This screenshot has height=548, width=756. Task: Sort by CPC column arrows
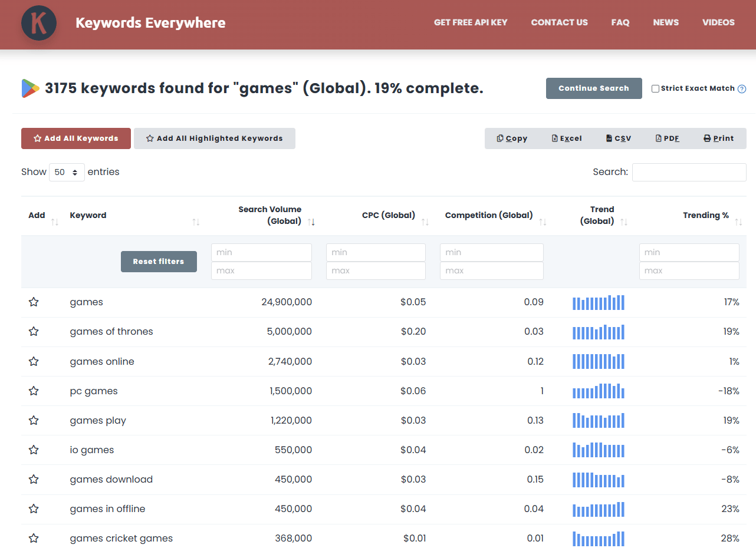tap(425, 222)
